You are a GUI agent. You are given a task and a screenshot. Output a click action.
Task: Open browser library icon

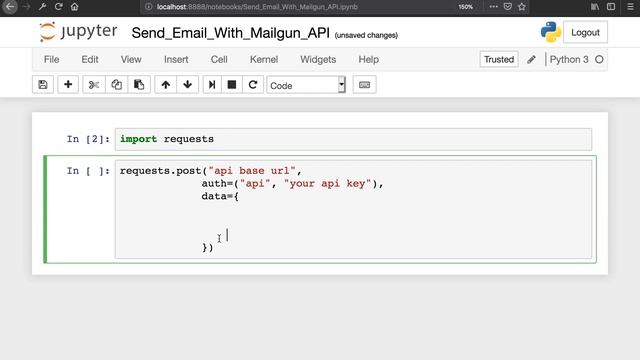[595, 7]
